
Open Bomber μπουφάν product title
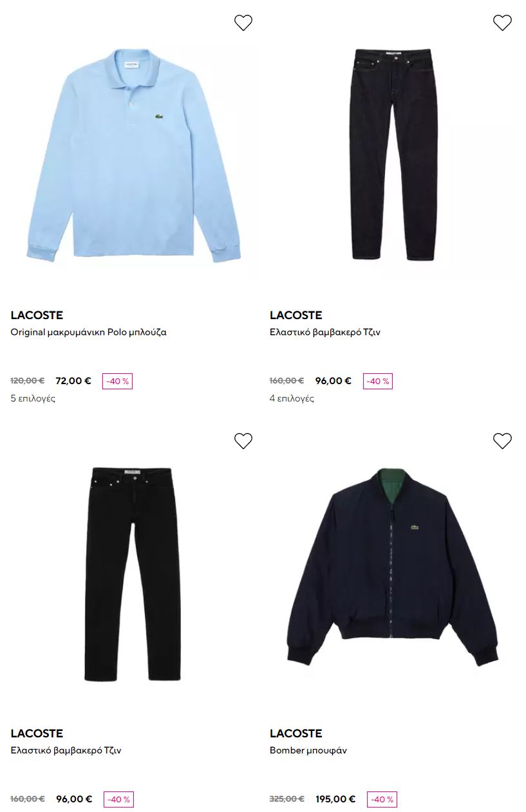(x=308, y=751)
